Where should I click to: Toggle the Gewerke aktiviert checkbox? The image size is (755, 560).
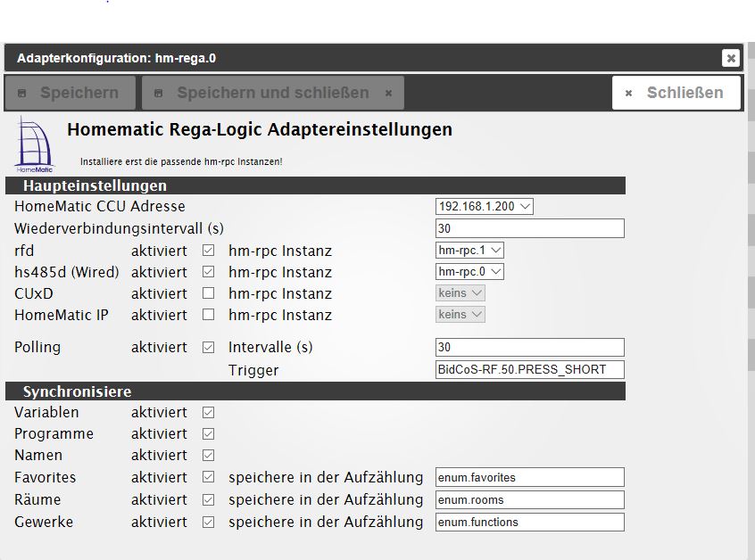coord(209,522)
